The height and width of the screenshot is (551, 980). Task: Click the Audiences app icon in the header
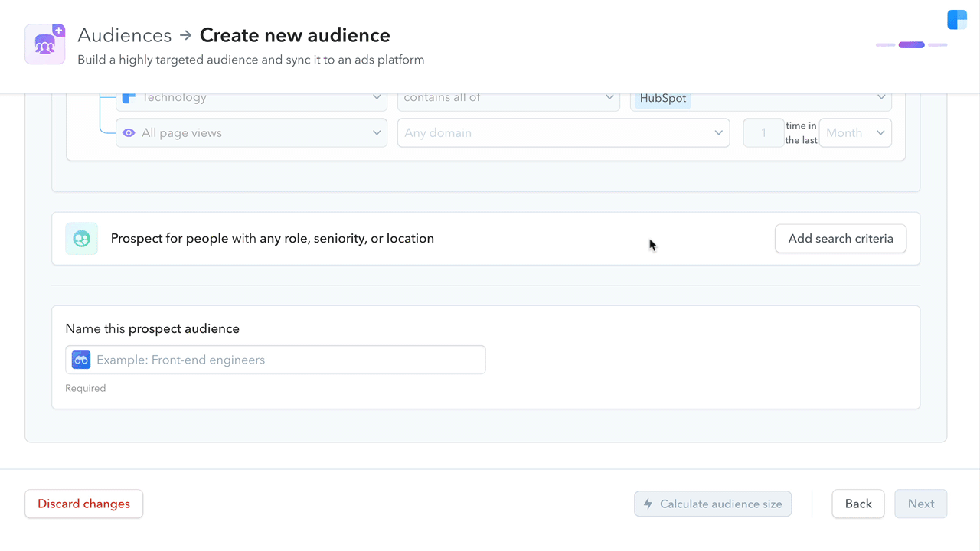coord(44,44)
